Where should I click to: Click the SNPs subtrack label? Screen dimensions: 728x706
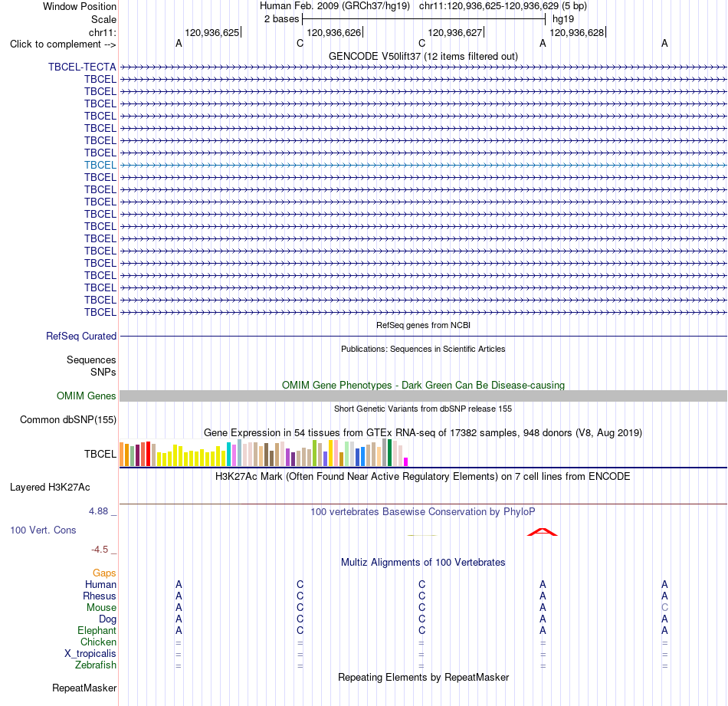click(103, 372)
